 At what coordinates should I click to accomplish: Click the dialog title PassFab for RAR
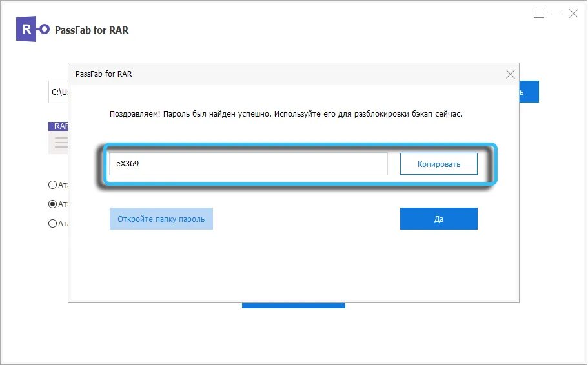(103, 74)
